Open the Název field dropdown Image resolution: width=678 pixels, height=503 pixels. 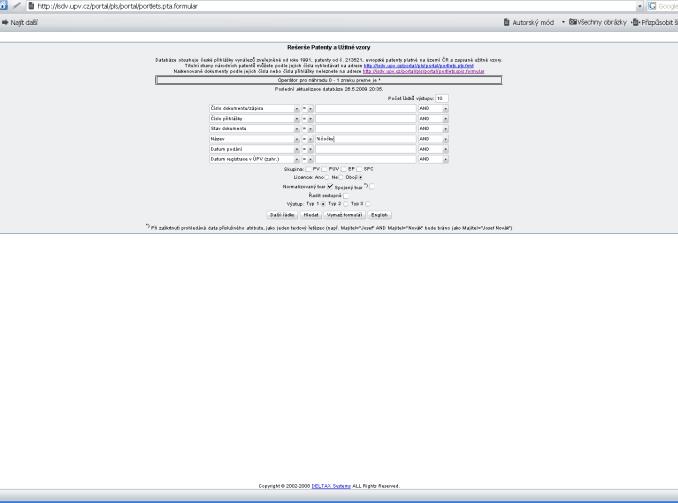255,139
